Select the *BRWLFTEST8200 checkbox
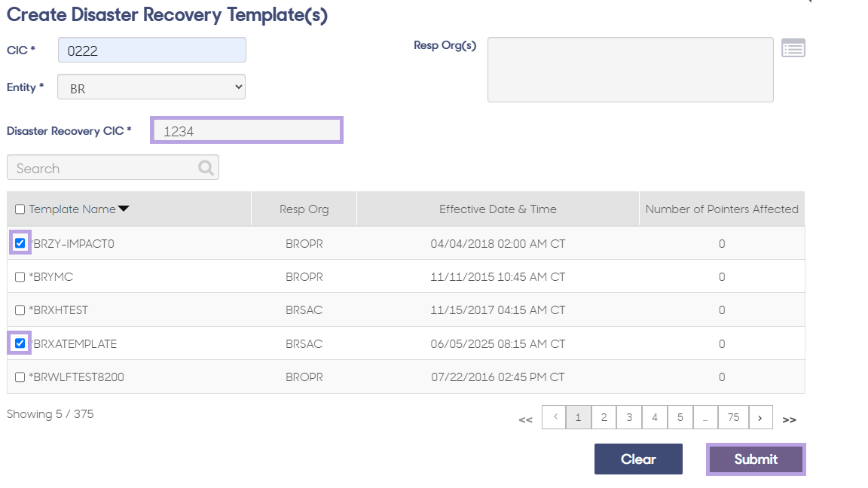 (x=20, y=377)
